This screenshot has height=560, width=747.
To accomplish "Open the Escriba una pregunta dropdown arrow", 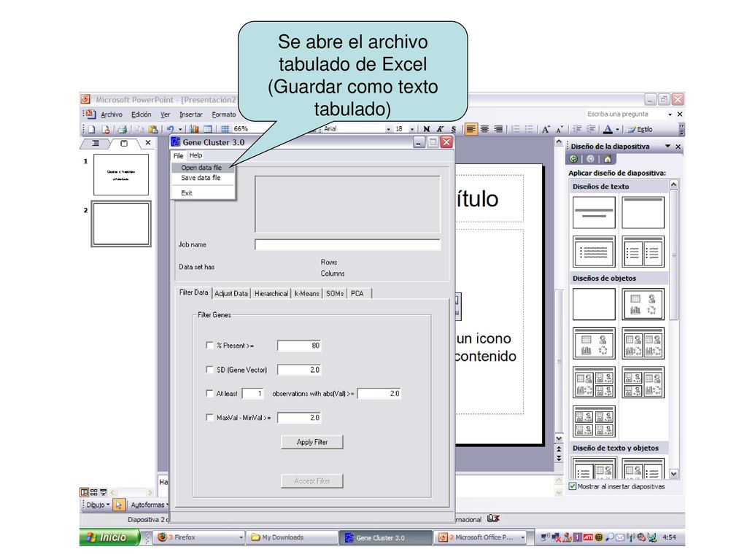I will (x=670, y=114).
